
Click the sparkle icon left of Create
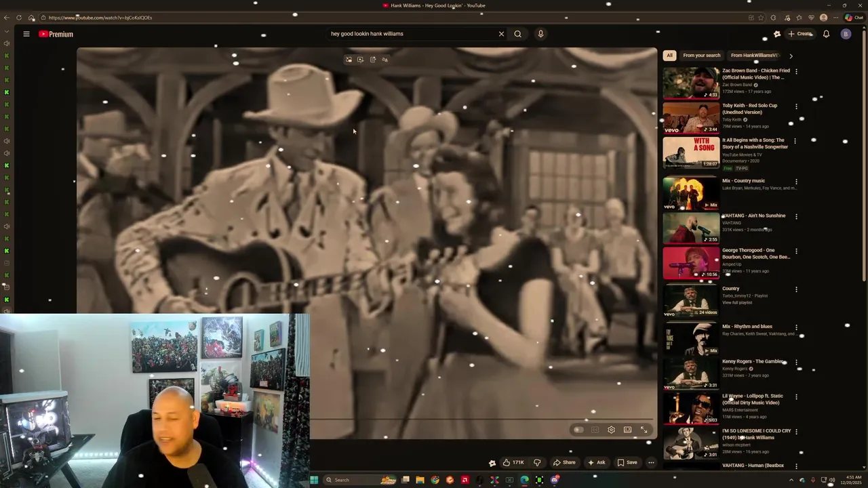[777, 34]
